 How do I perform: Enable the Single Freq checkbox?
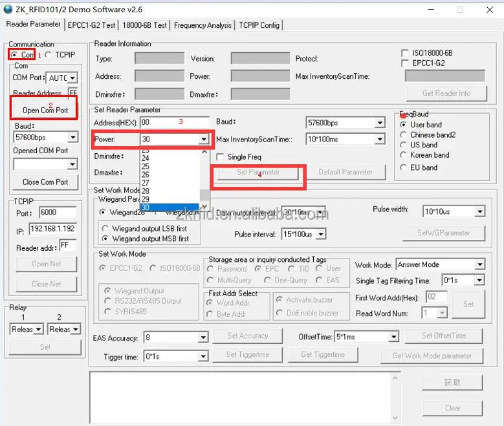221,157
